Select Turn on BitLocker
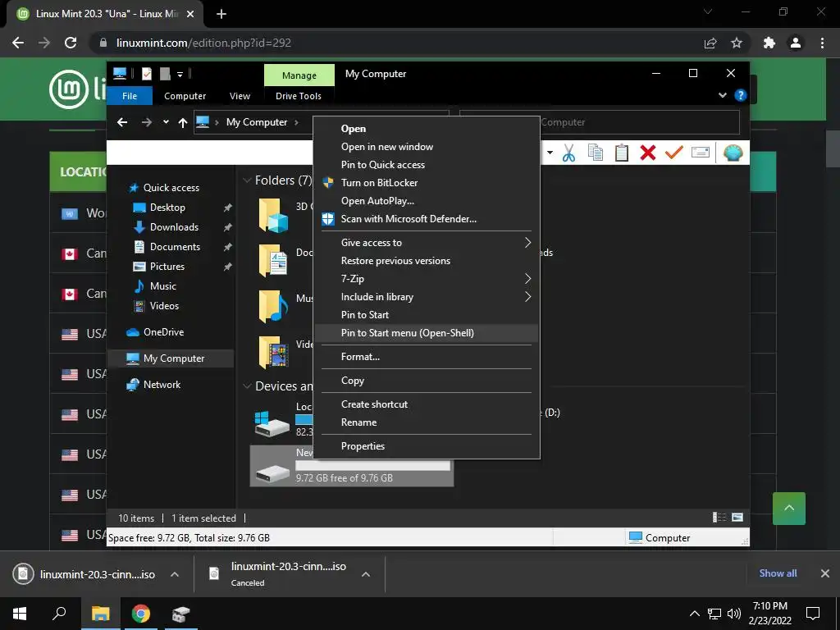 (427, 183)
